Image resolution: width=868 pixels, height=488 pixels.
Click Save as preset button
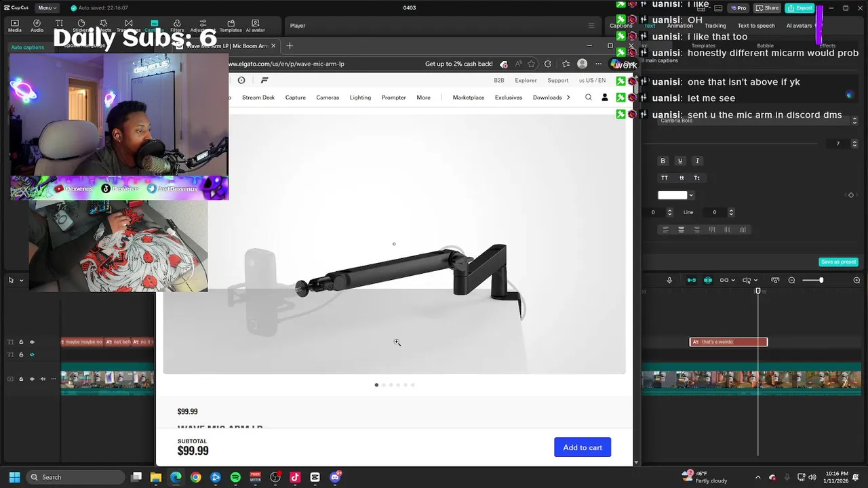(x=839, y=262)
